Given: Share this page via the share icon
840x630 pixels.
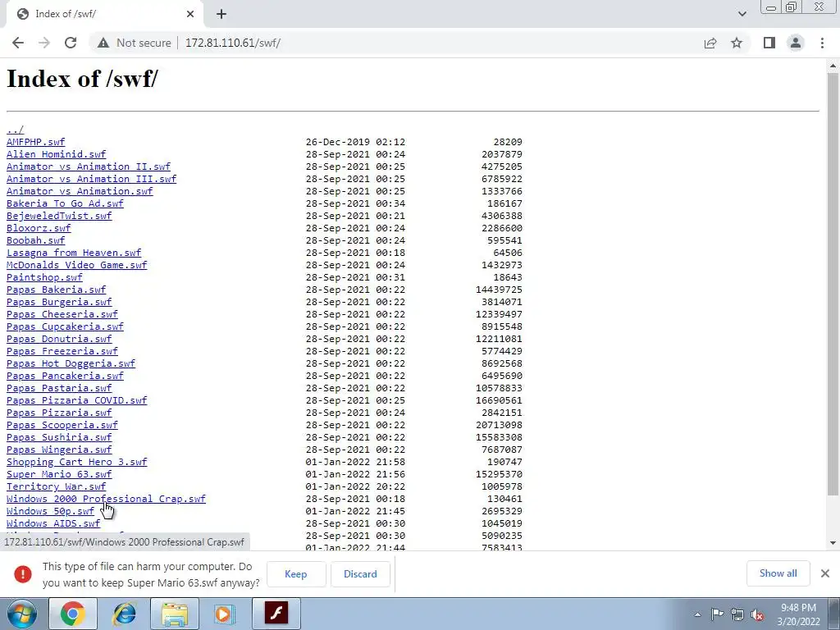Looking at the screenshot, I should (710, 43).
